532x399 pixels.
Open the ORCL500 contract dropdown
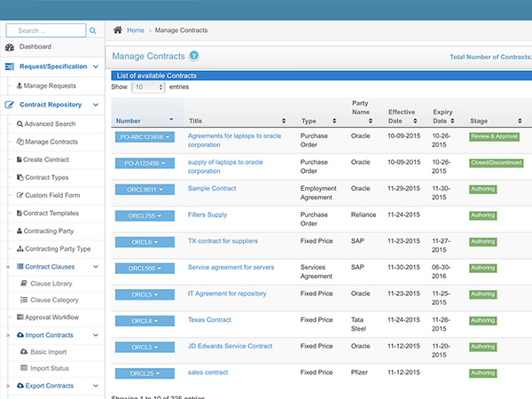point(145,269)
